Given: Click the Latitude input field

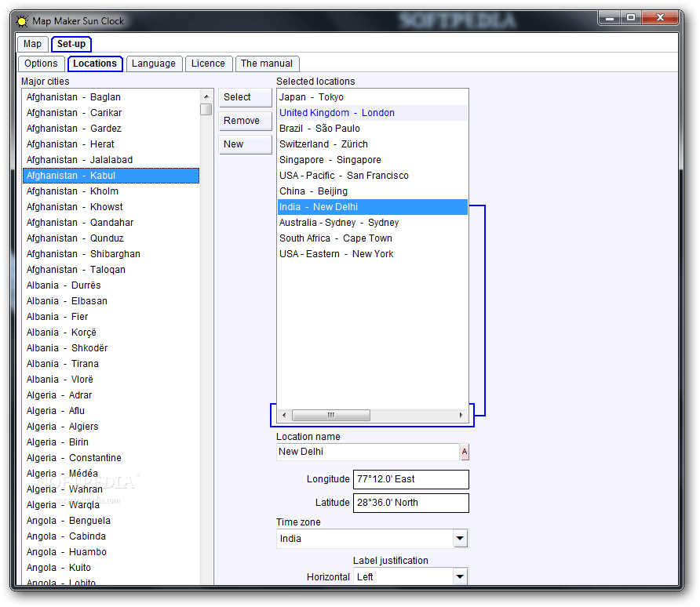Looking at the screenshot, I should coord(410,503).
